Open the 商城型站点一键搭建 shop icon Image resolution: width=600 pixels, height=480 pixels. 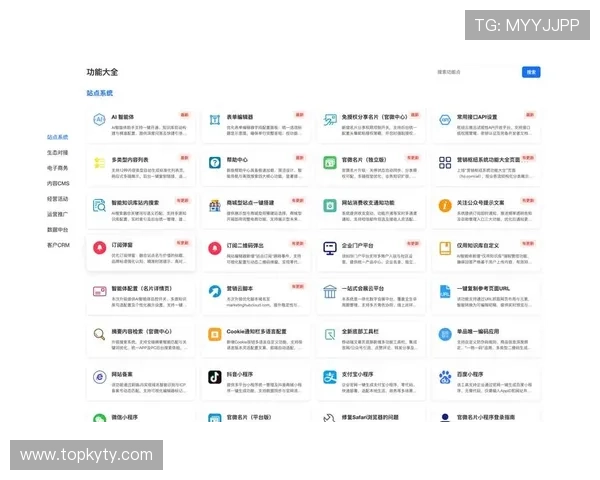[214, 205]
